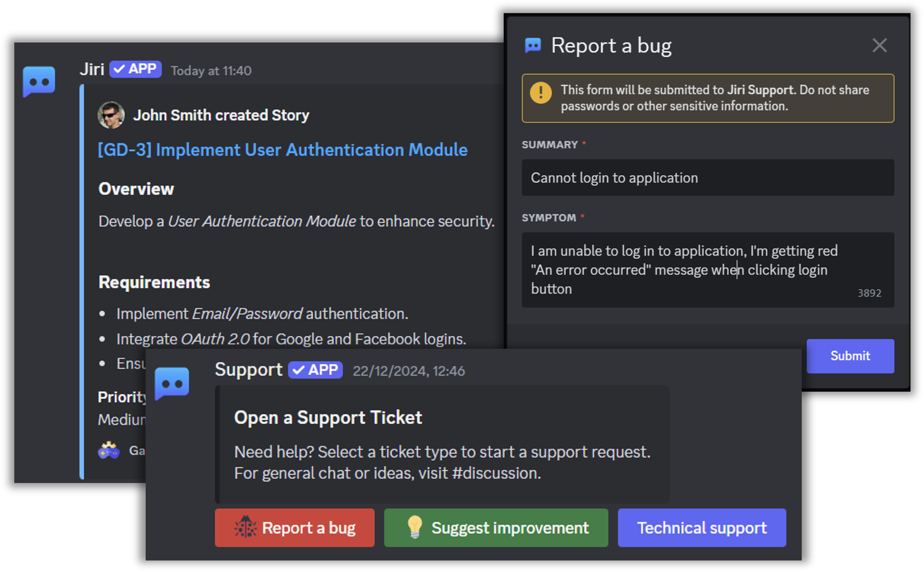924x572 pixels.
Task: Click the Symptom text area
Action: pos(708,270)
